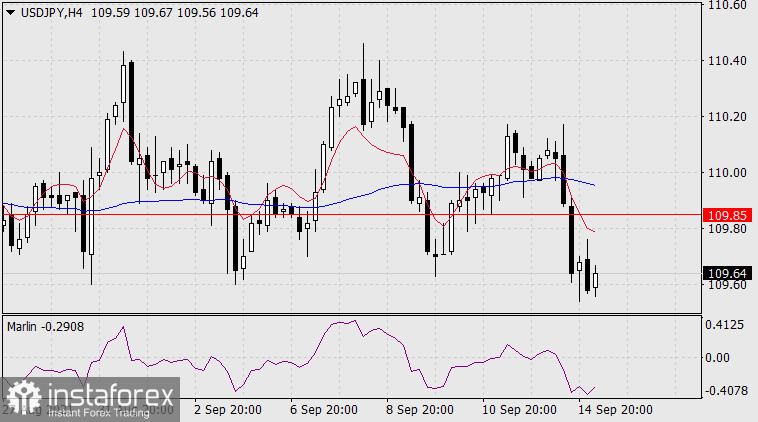Click the 110.20 price axis label
758x422 pixels.
click(x=727, y=117)
